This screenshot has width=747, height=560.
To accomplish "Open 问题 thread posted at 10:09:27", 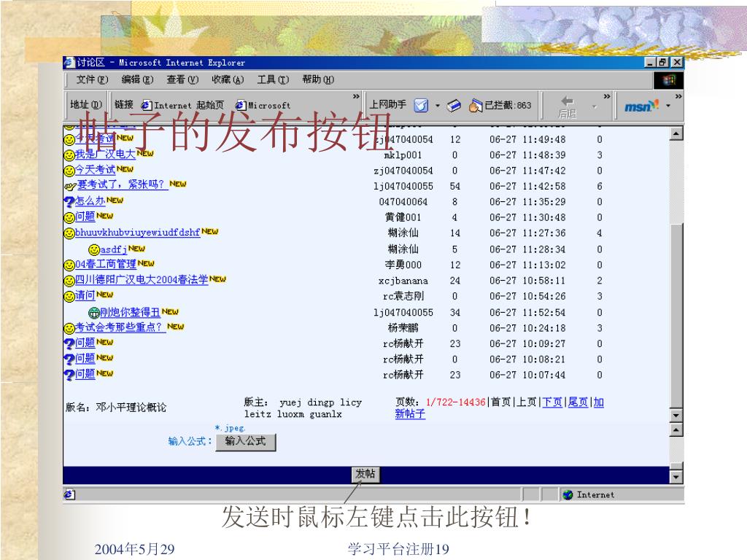I will (x=85, y=343).
